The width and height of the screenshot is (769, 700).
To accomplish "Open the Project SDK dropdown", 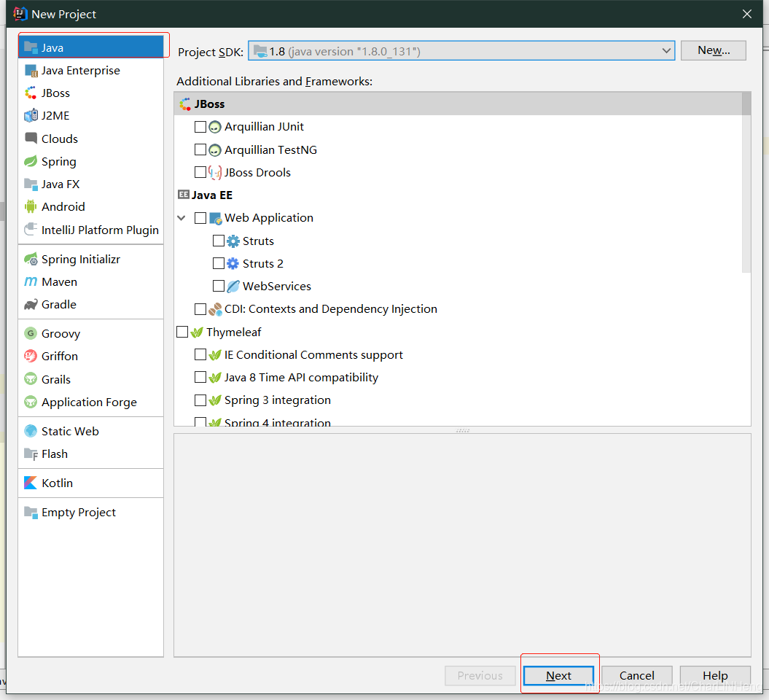I will (461, 50).
